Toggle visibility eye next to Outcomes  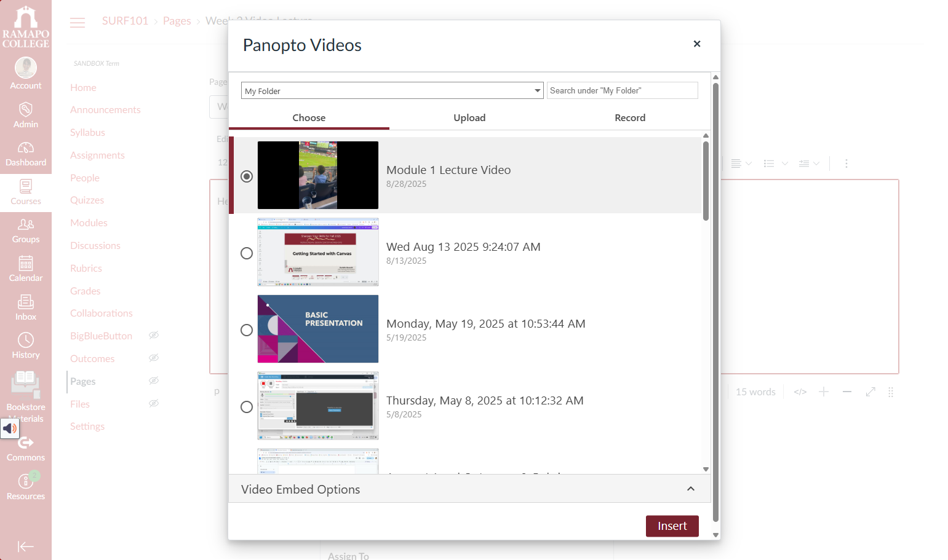coord(154,358)
